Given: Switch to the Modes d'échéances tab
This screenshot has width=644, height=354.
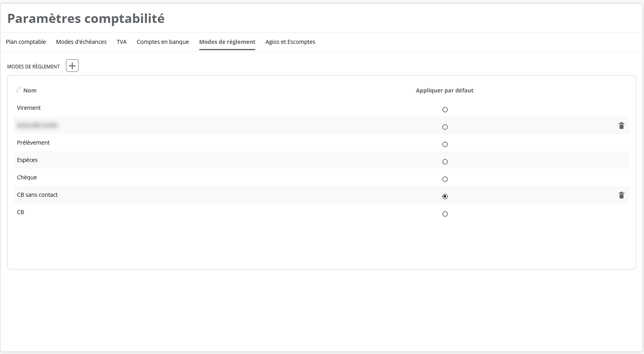Looking at the screenshot, I should pyautogui.click(x=81, y=42).
